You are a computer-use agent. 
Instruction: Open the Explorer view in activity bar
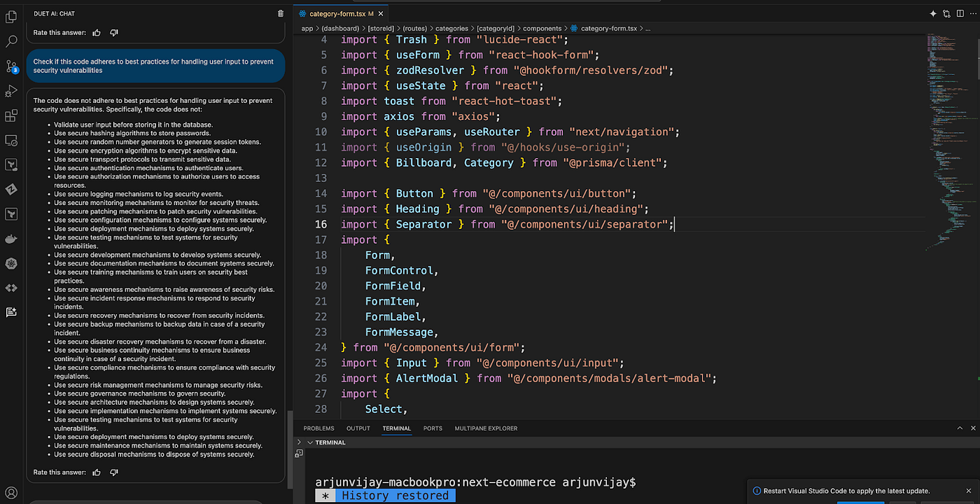[11, 16]
